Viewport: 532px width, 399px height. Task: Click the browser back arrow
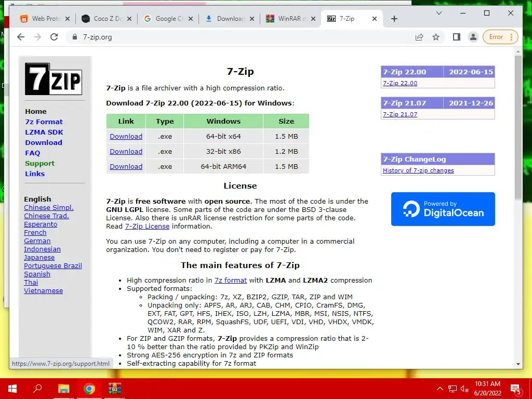pyautogui.click(x=21, y=37)
